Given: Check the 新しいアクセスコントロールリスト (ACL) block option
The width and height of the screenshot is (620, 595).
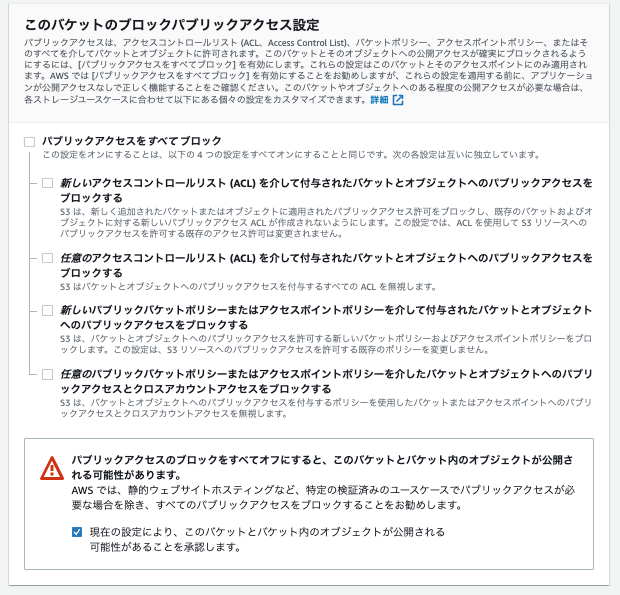Looking at the screenshot, I should [x=47, y=183].
